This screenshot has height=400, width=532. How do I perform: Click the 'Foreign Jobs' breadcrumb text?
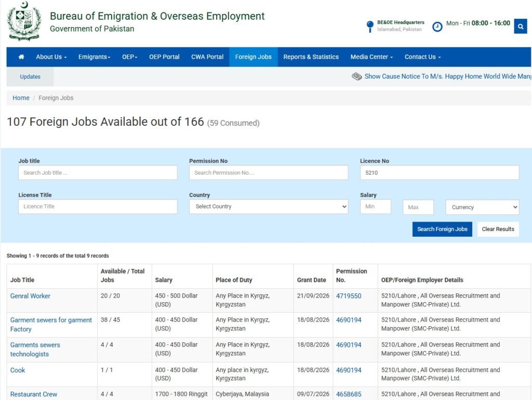[x=56, y=98]
